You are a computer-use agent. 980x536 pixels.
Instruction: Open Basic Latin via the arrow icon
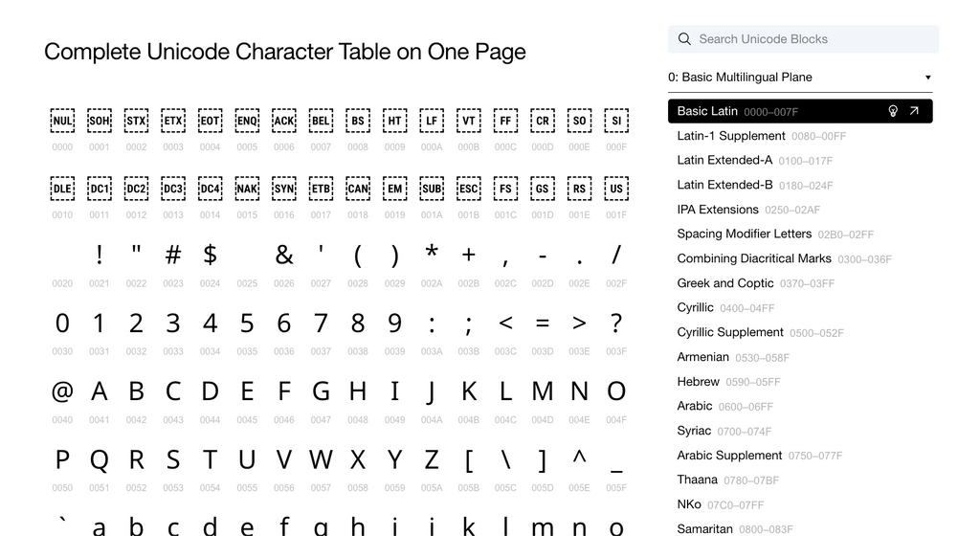coord(914,111)
